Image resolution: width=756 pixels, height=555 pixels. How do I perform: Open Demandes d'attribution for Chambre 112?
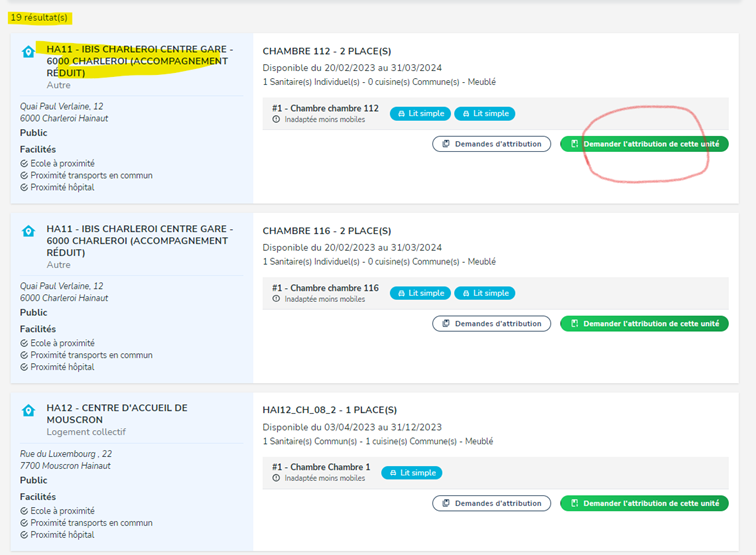point(491,144)
